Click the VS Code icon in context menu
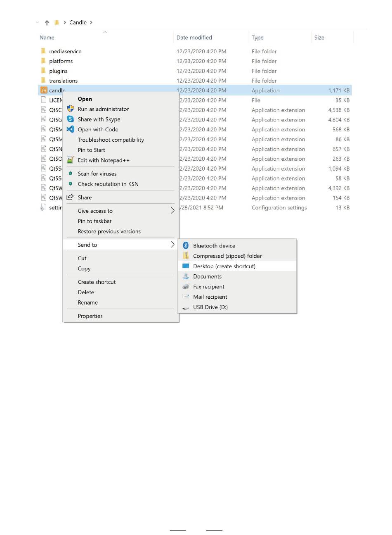Image resolution: width=392 pixels, height=535 pixels. [70, 129]
